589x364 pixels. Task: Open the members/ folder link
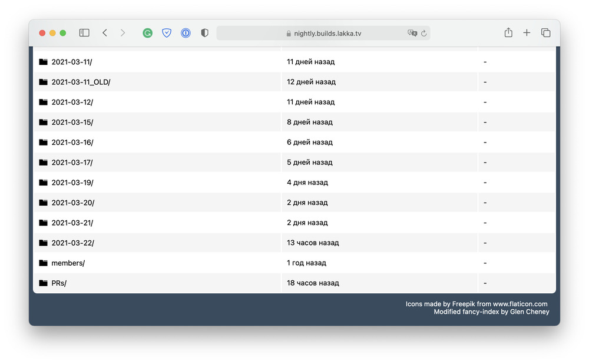pyautogui.click(x=68, y=263)
